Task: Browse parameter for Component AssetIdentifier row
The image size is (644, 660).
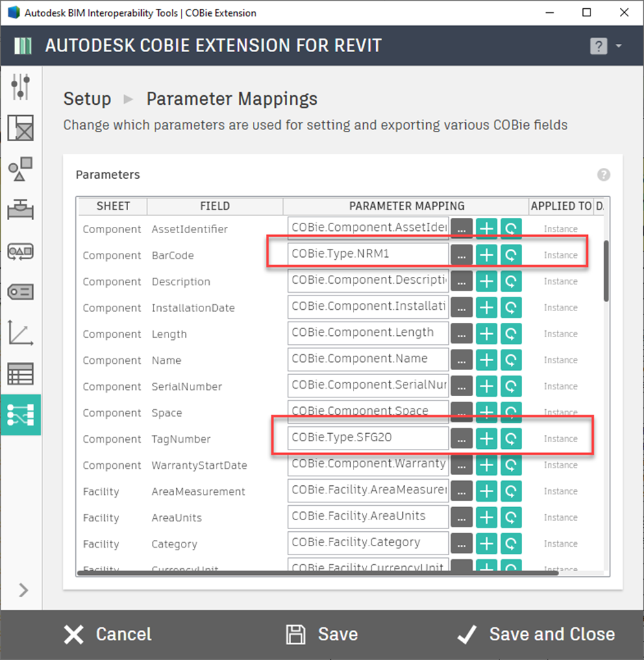Action: pyautogui.click(x=462, y=228)
